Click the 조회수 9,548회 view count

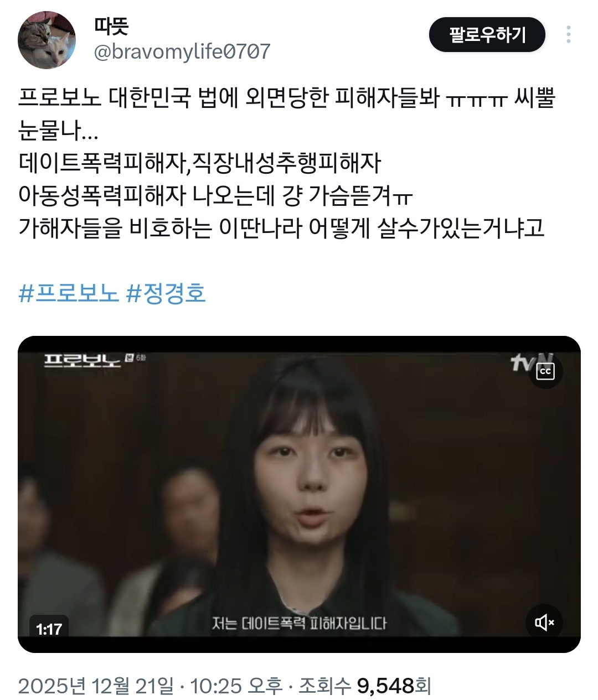pyautogui.click(x=365, y=686)
